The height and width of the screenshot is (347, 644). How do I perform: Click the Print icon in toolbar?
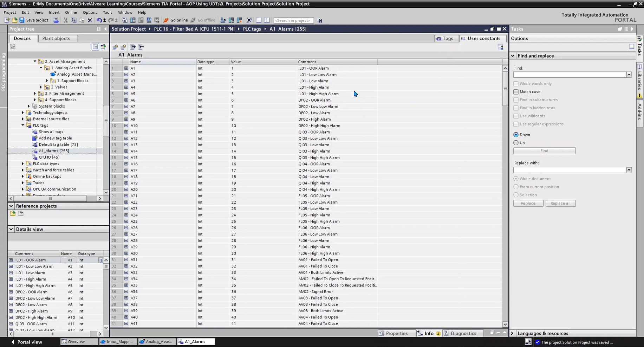(56, 20)
